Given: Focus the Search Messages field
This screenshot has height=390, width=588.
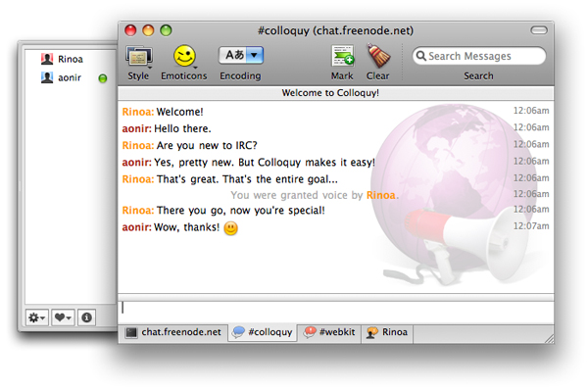Looking at the screenshot, I should coord(479,56).
